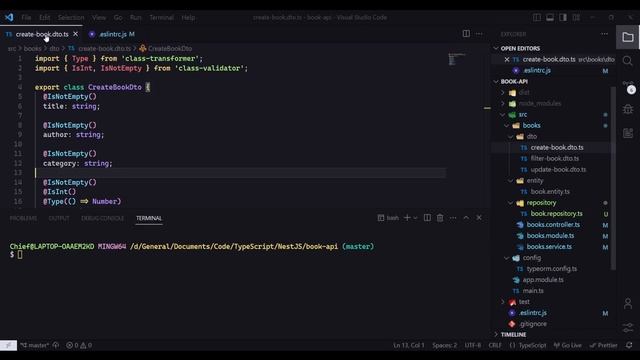Click Spaces: 2 indentation setting
Viewport: 640px width, 360px height.
pos(444,345)
